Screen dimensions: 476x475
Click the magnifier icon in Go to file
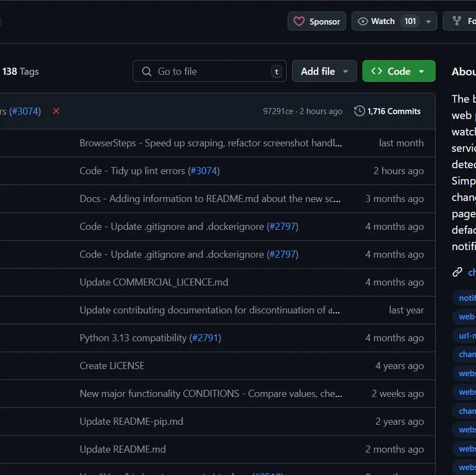point(147,72)
